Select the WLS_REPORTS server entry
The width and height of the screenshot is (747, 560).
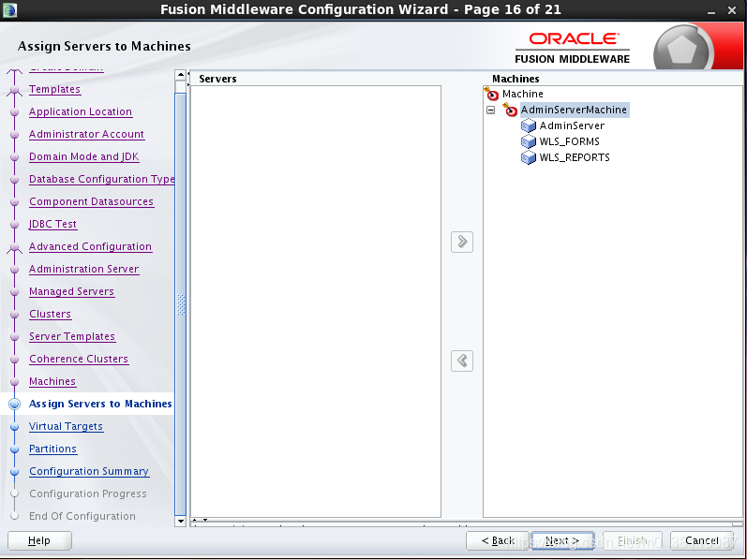tap(575, 157)
